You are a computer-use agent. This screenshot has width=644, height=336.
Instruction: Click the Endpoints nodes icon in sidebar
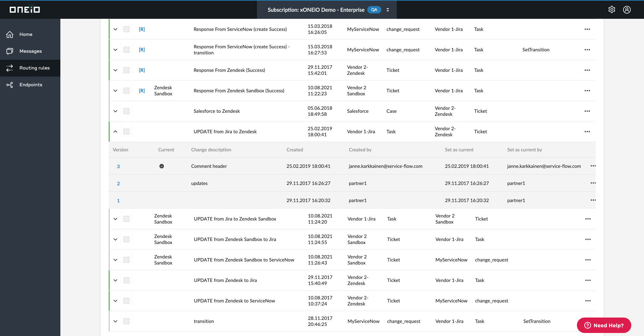pos(10,85)
